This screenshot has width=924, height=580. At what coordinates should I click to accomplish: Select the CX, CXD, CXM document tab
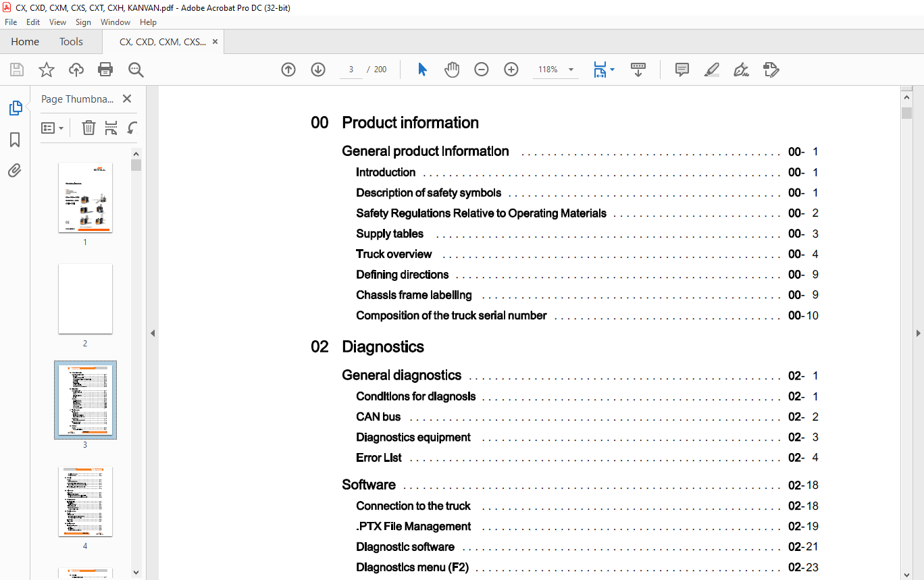tap(163, 41)
